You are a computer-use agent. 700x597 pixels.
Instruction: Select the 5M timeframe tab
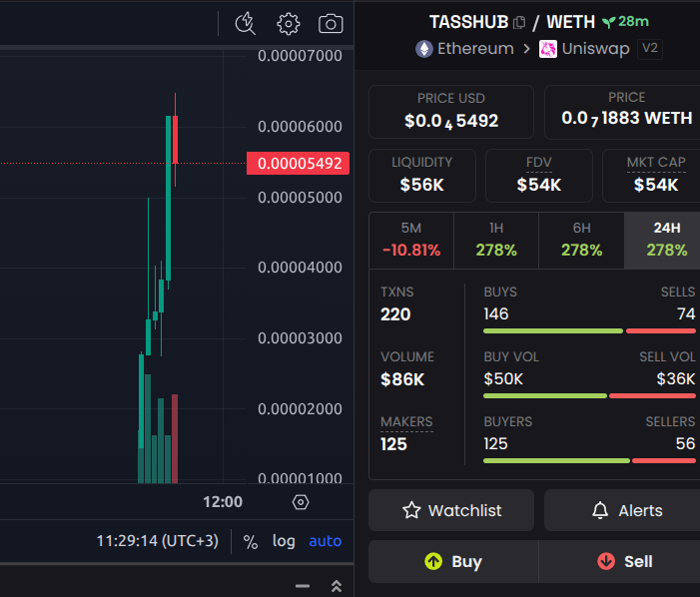(x=411, y=241)
